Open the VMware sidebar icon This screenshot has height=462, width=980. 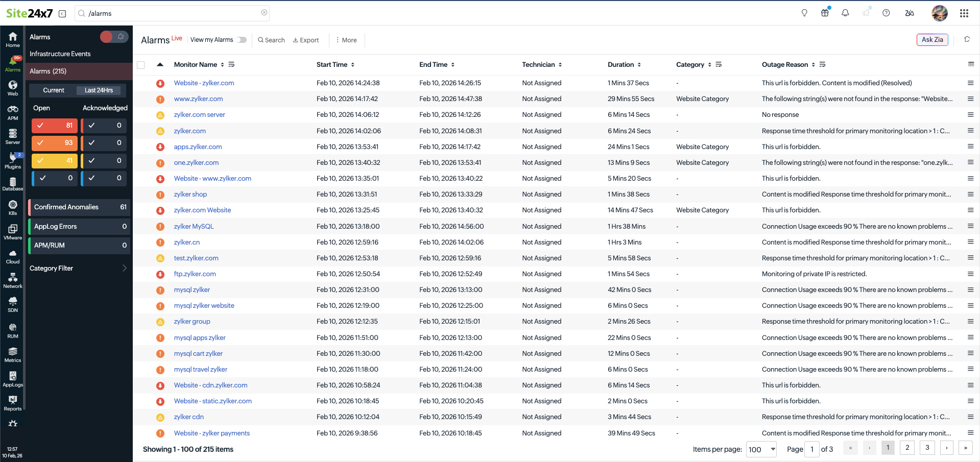point(13,232)
